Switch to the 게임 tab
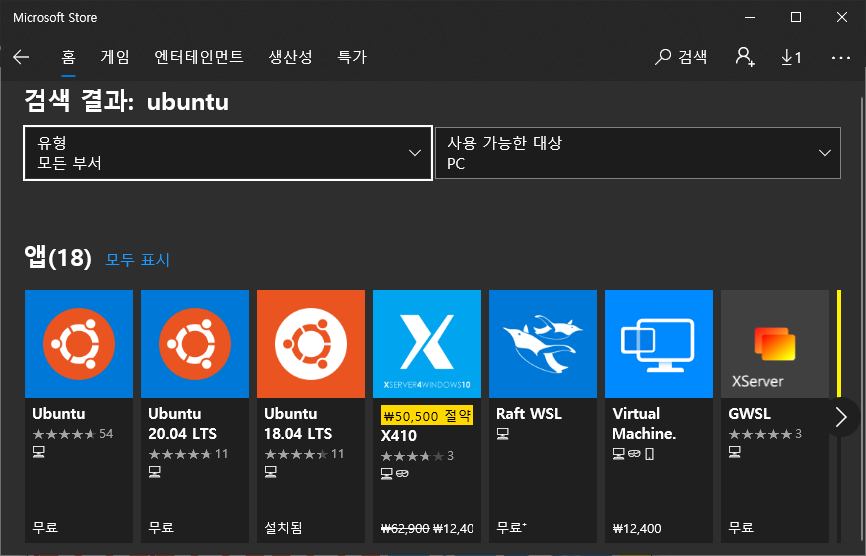Screen dimensions: 866x556 tap(115, 57)
